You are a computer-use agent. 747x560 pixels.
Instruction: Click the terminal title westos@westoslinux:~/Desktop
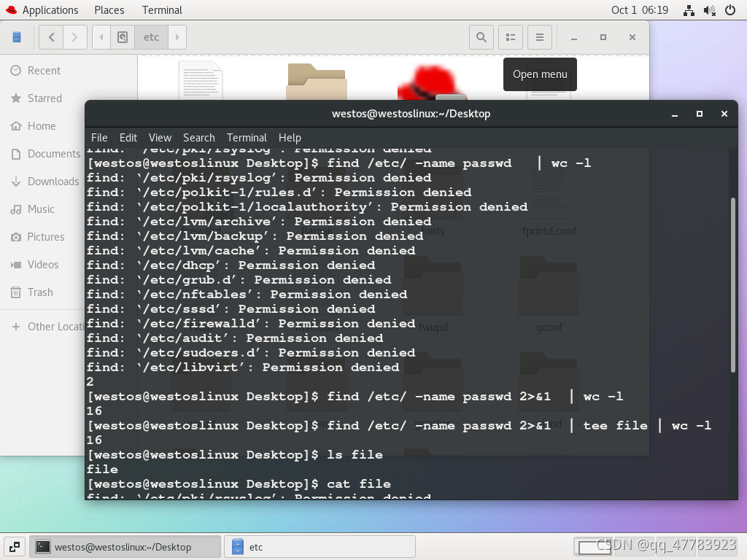tap(411, 114)
